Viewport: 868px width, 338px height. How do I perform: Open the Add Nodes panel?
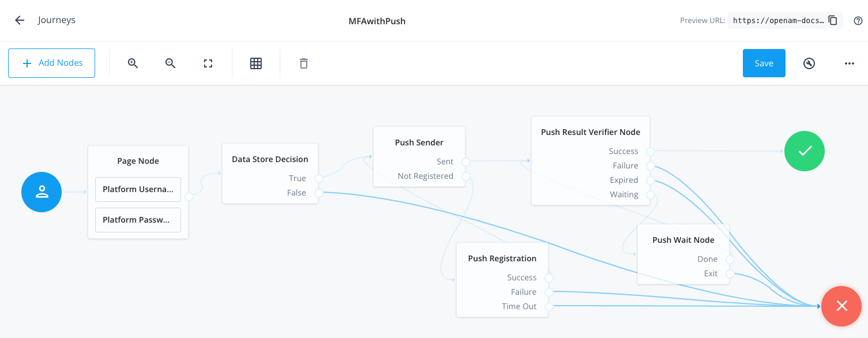click(x=51, y=63)
